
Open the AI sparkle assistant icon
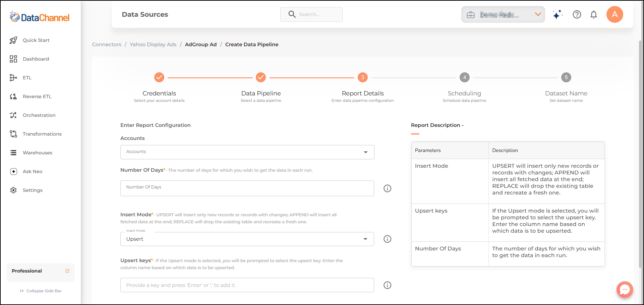pos(558,14)
